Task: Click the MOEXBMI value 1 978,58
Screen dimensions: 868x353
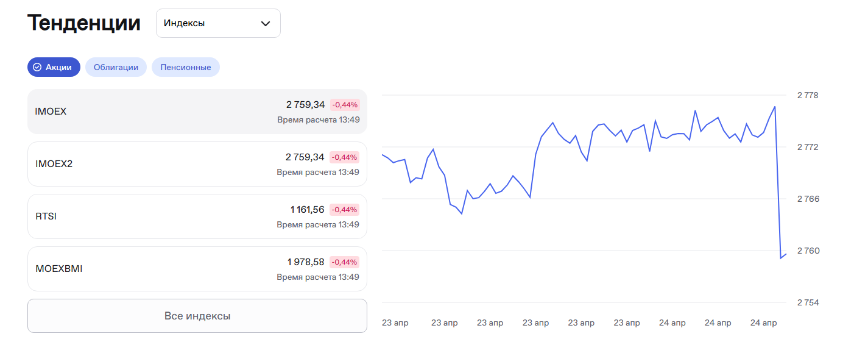Action: click(x=306, y=262)
